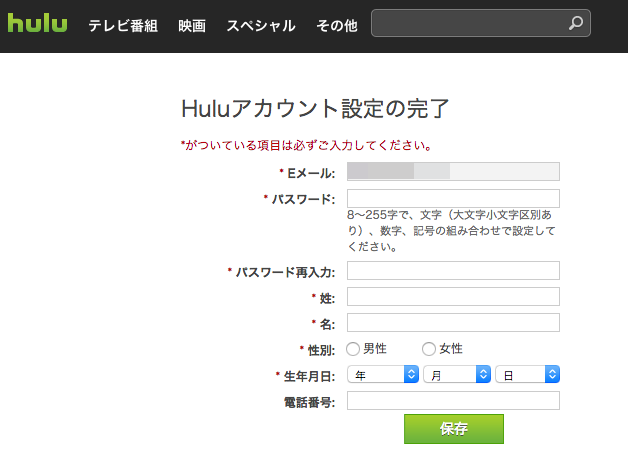Click the green 保存 button
This screenshot has width=628, height=466.
pyautogui.click(x=454, y=429)
